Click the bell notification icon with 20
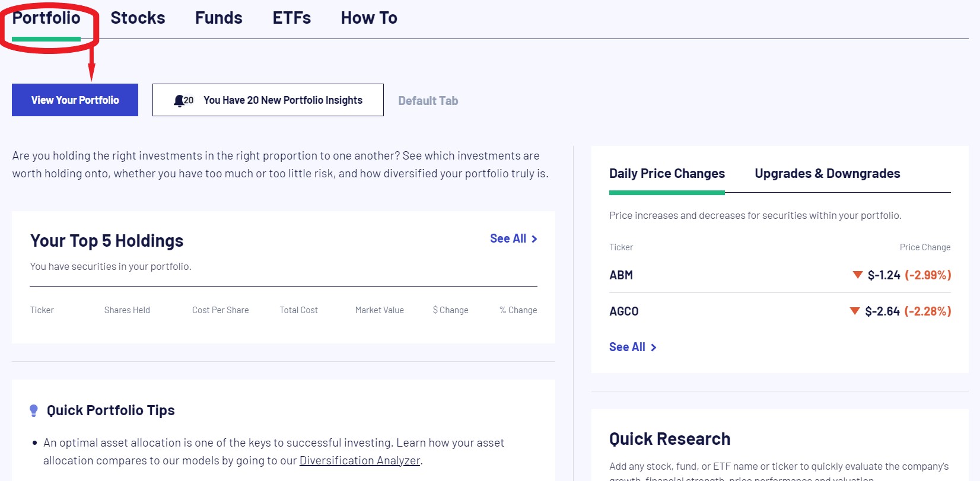This screenshot has width=980, height=481. tap(183, 100)
